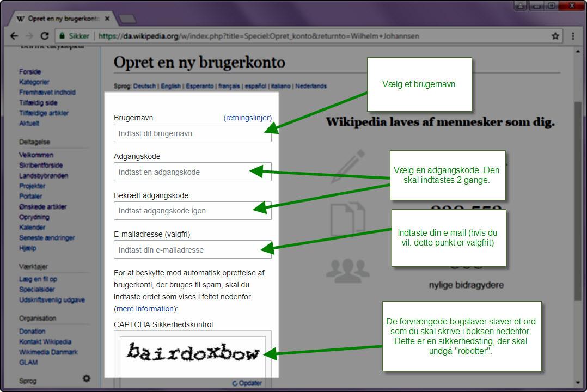The width and height of the screenshot is (587, 392).
Task: Open GLAM in the sidebar
Action: (28, 363)
